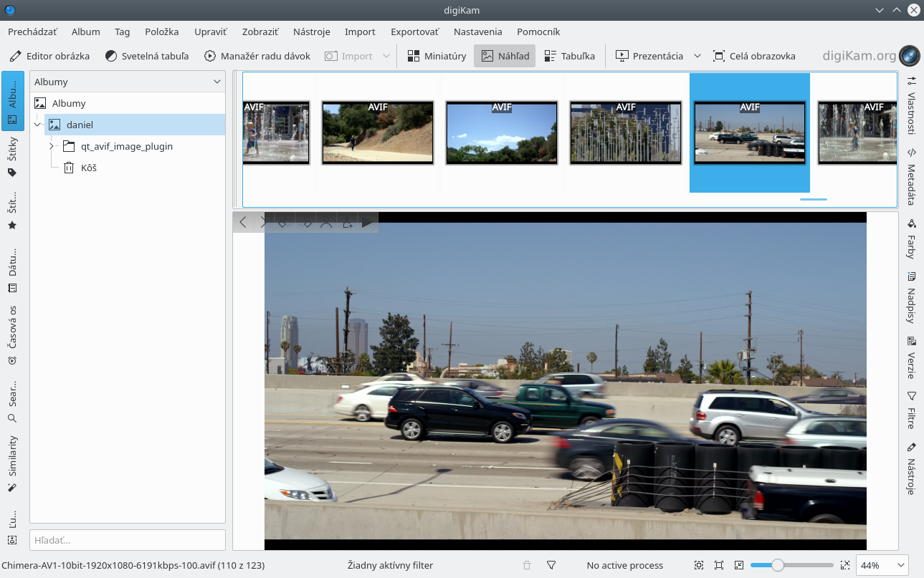
Task: Open the Upraviť menu
Action: pyautogui.click(x=211, y=32)
